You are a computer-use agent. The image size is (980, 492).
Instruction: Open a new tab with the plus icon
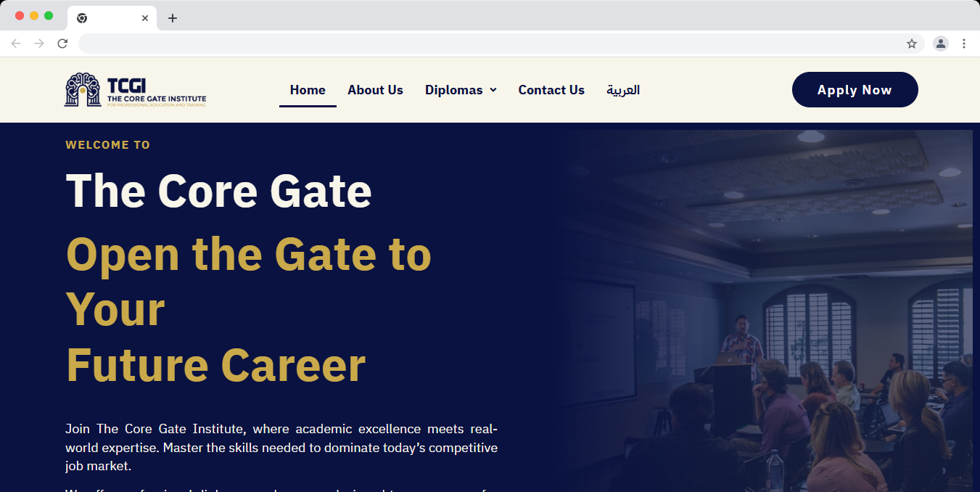click(x=172, y=18)
